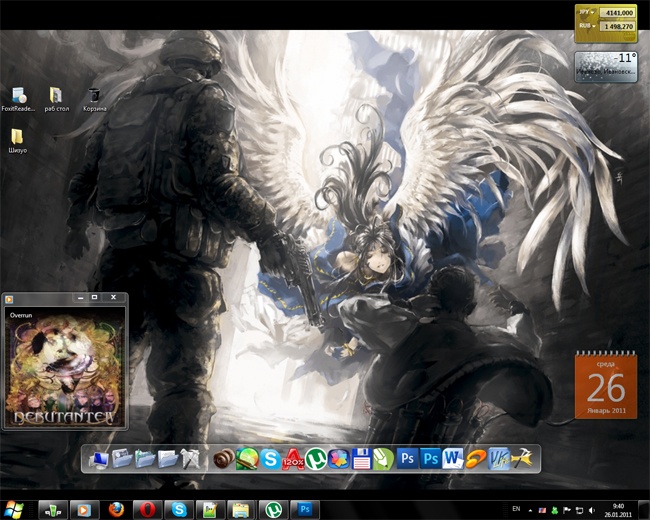The width and height of the screenshot is (650, 520).
Task: Launch the red A 120% dock icon
Action: [293, 459]
